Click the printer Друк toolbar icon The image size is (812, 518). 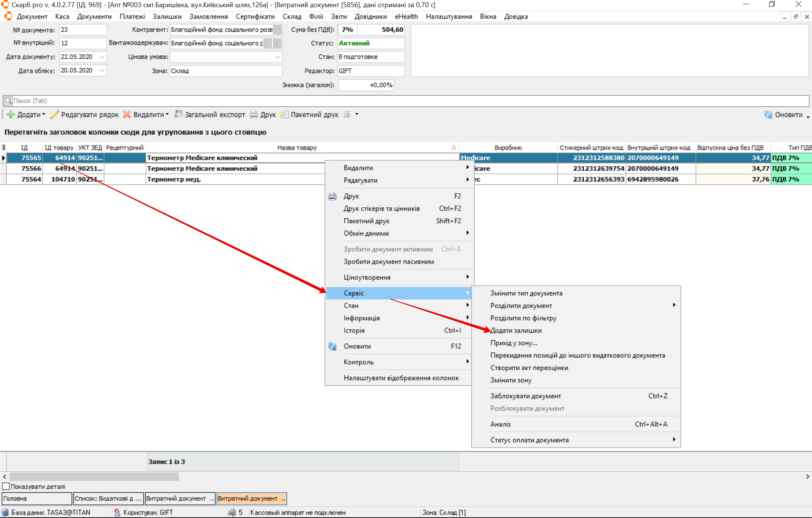254,114
